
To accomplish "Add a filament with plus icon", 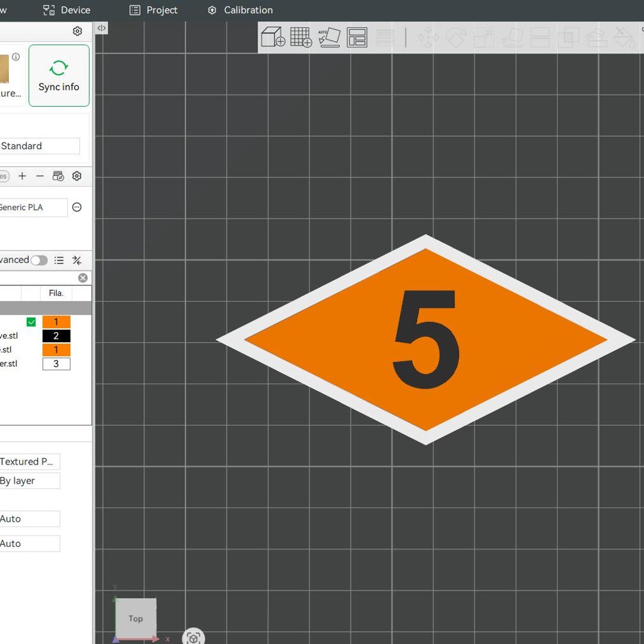I will 22,176.
